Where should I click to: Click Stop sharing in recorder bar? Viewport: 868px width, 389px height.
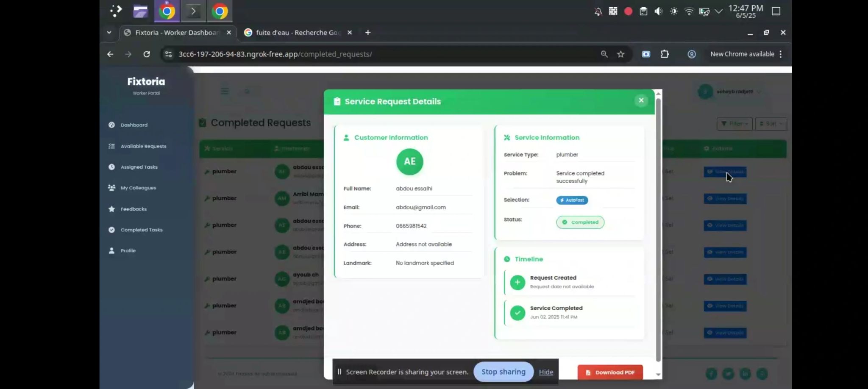pyautogui.click(x=503, y=372)
